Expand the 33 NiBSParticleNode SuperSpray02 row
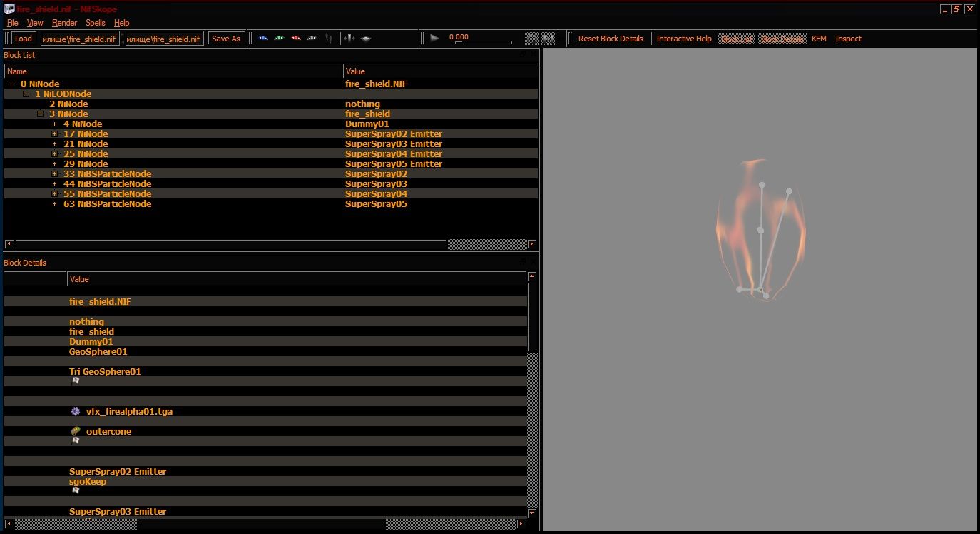 pyautogui.click(x=55, y=173)
